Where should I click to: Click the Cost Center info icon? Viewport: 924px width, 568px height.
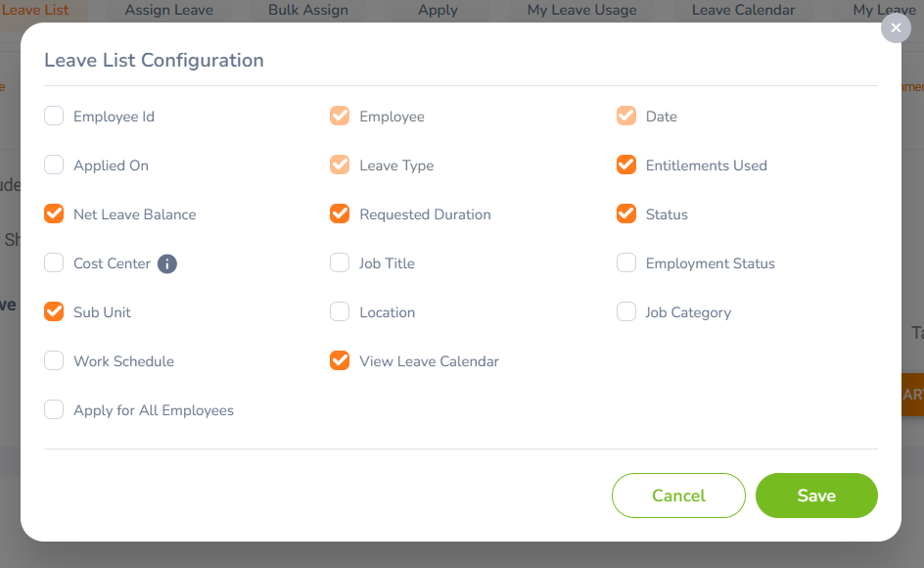(167, 263)
